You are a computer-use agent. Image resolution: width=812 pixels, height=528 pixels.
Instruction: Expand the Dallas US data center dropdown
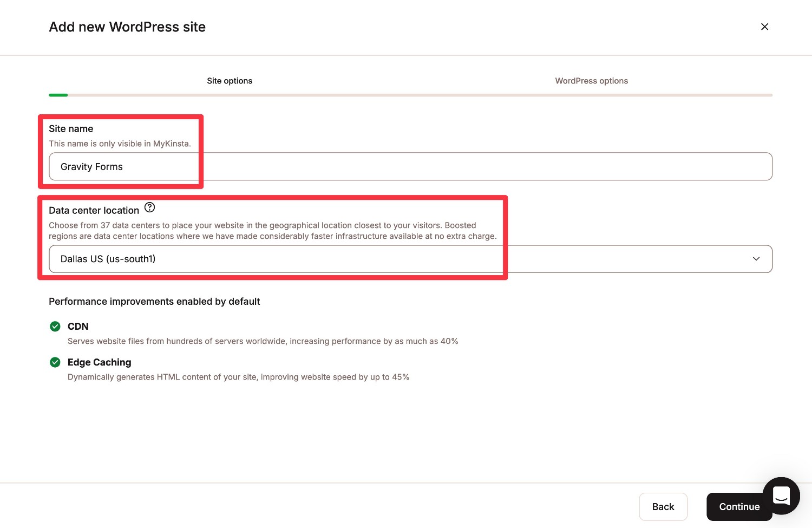410,259
